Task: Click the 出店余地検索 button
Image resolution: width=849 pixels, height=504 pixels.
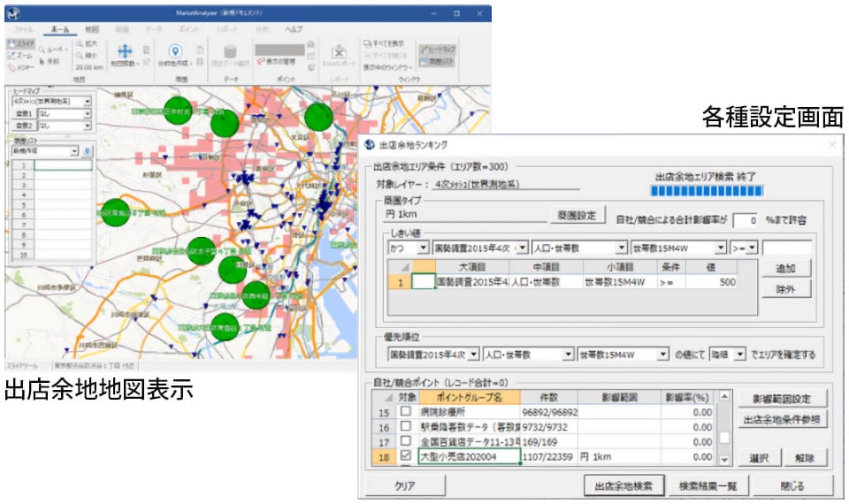Action: click(x=623, y=485)
